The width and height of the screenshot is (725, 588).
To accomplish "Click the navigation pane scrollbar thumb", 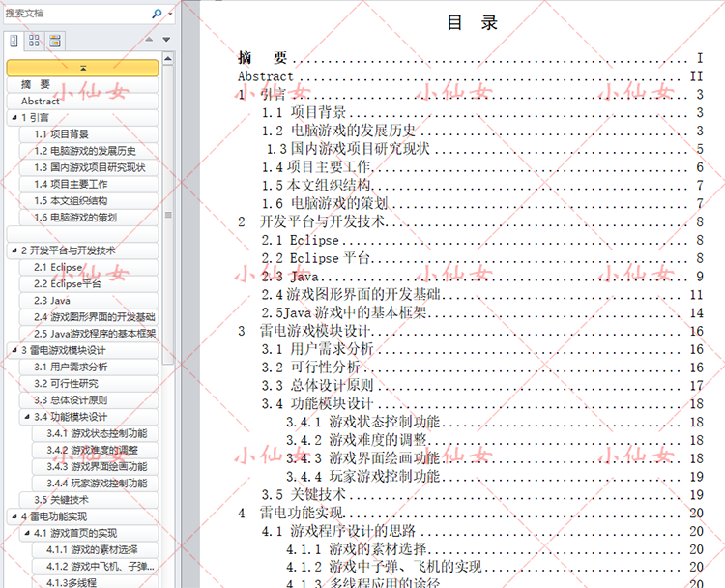I will 168,215.
